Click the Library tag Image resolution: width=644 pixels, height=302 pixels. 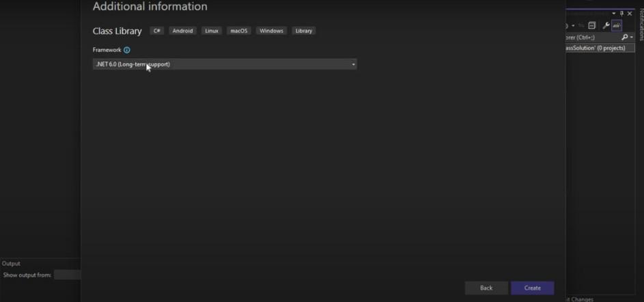tap(303, 31)
